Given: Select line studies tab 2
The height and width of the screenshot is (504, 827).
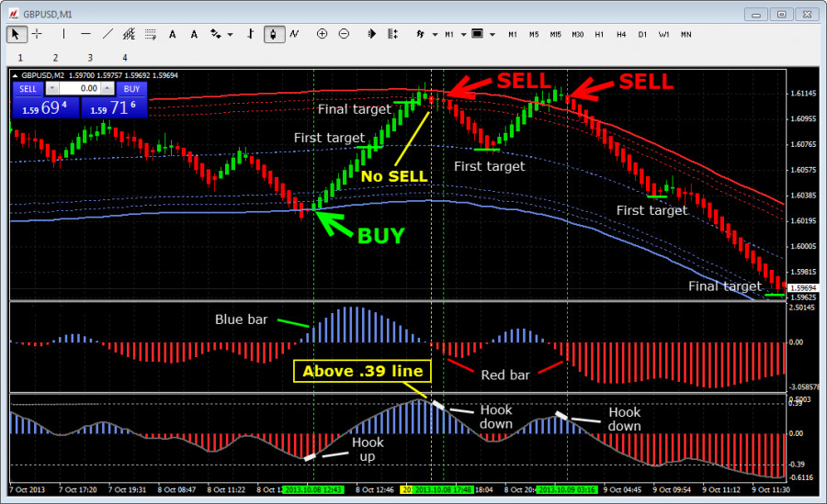Looking at the screenshot, I should coord(55,58).
